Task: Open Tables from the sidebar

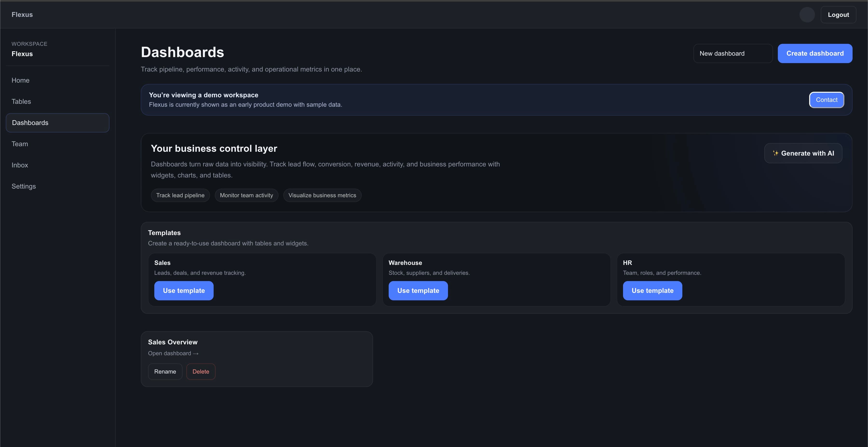Action: [21, 101]
